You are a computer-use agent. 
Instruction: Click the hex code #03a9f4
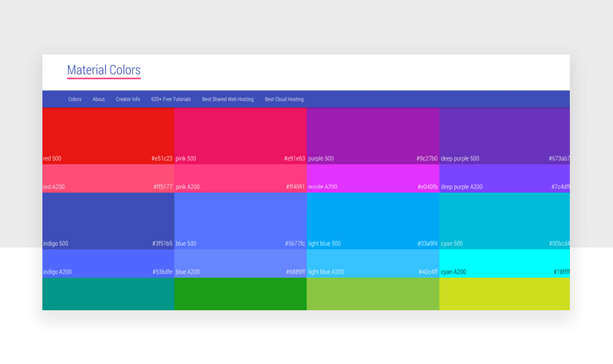pyautogui.click(x=428, y=244)
